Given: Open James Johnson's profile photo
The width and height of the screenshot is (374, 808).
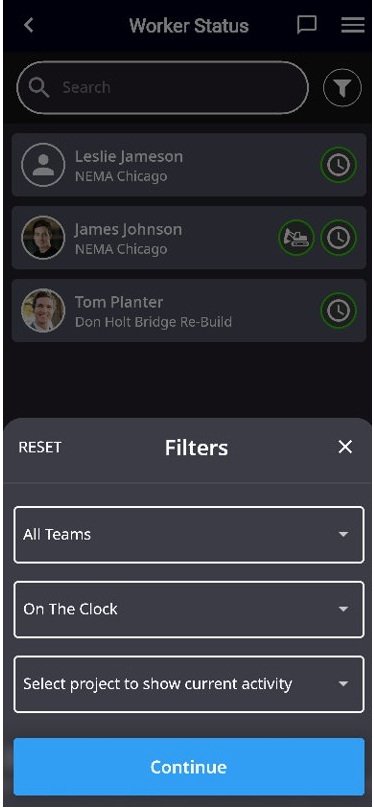Looking at the screenshot, I should [43, 238].
